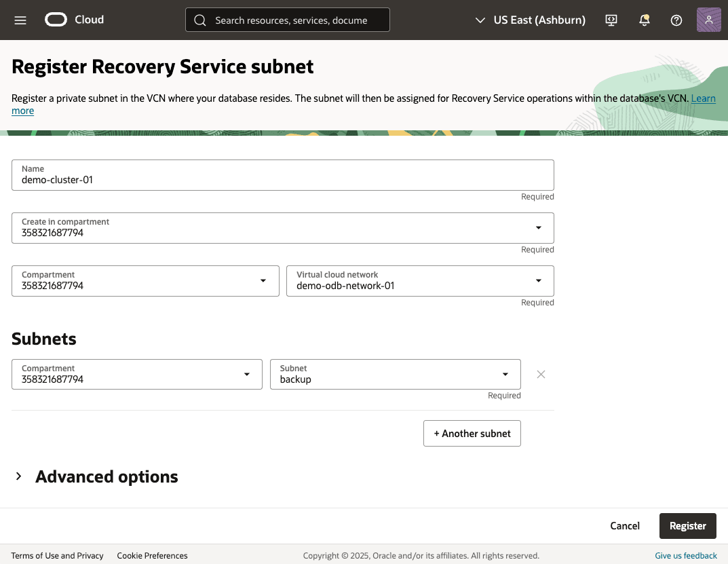This screenshot has height=564, width=728.
Task: Click the Register button
Action: [687, 525]
